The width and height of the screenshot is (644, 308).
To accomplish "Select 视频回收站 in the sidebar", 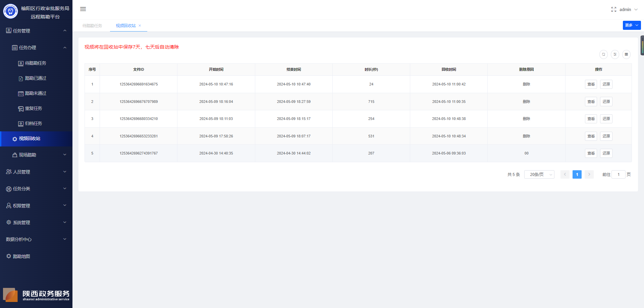I will pyautogui.click(x=36, y=139).
